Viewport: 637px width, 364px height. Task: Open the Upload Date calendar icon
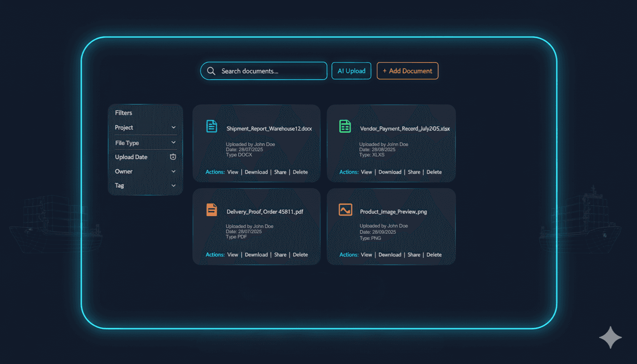tap(173, 157)
